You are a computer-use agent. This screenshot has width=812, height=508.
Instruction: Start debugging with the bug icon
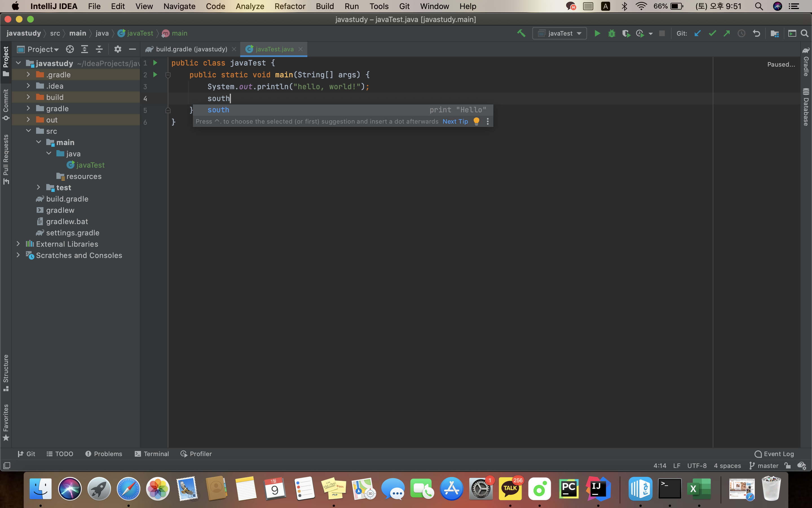point(612,33)
